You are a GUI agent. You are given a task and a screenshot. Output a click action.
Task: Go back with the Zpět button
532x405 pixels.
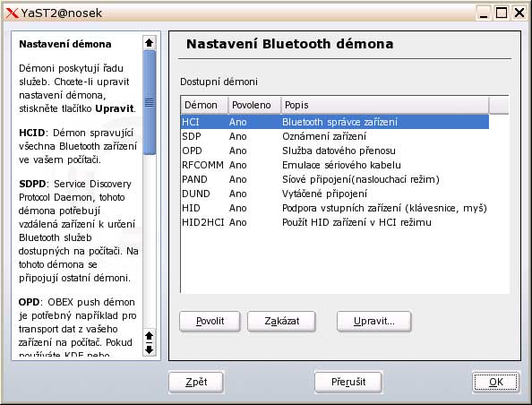click(196, 382)
